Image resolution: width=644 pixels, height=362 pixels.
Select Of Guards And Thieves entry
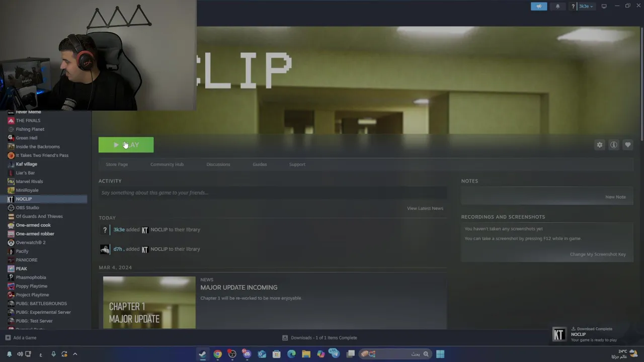[39, 216]
